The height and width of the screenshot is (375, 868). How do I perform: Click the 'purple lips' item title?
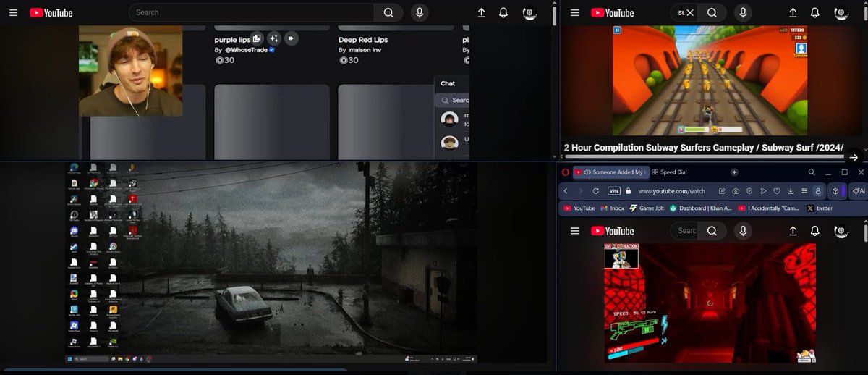tap(232, 40)
